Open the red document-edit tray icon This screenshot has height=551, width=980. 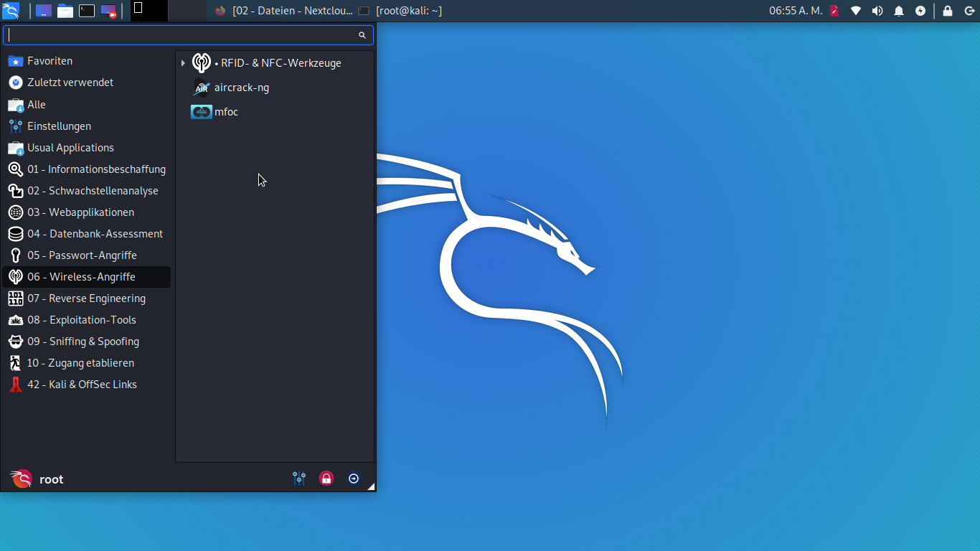coord(834,11)
